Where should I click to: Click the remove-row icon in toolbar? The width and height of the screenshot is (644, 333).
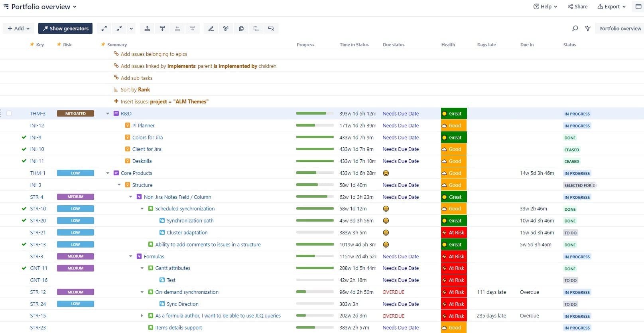(x=271, y=28)
